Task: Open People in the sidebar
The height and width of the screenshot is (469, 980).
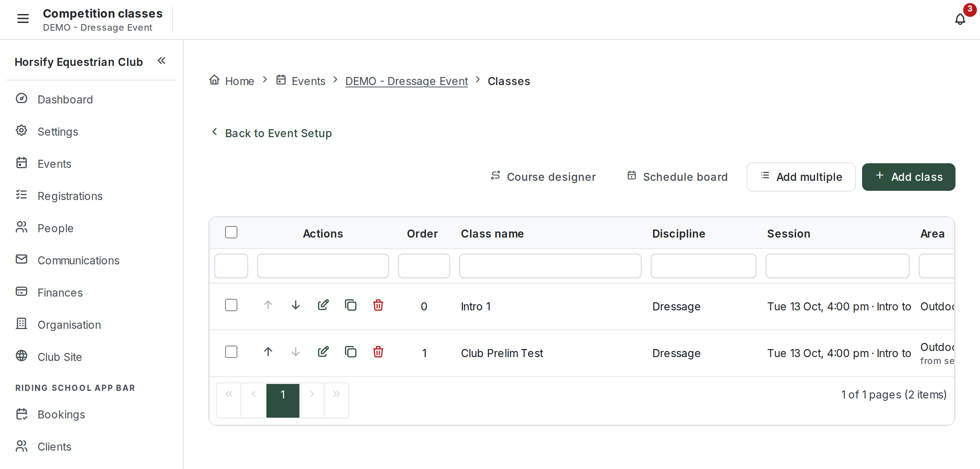Action: (x=91, y=228)
